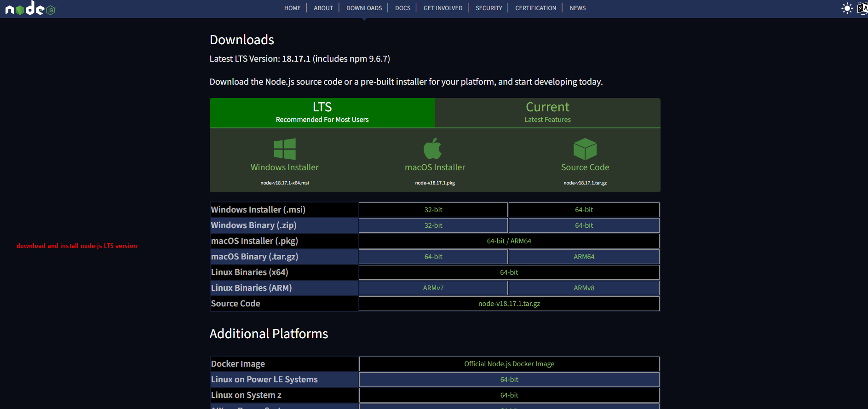The height and width of the screenshot is (409, 868).
Task: Click the Windows Installer (.msi) row label
Action: pos(258,210)
